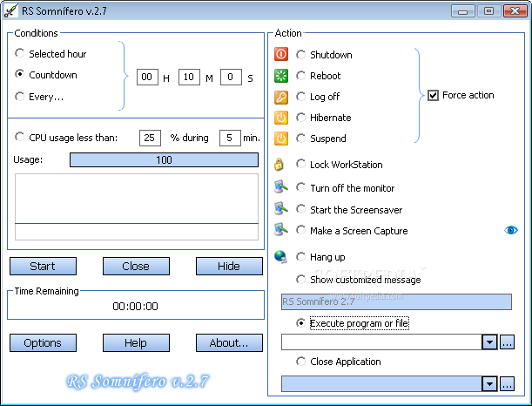Click the CPU percent field showing 25
Screen dimensions: 532x406
[x=150, y=138]
